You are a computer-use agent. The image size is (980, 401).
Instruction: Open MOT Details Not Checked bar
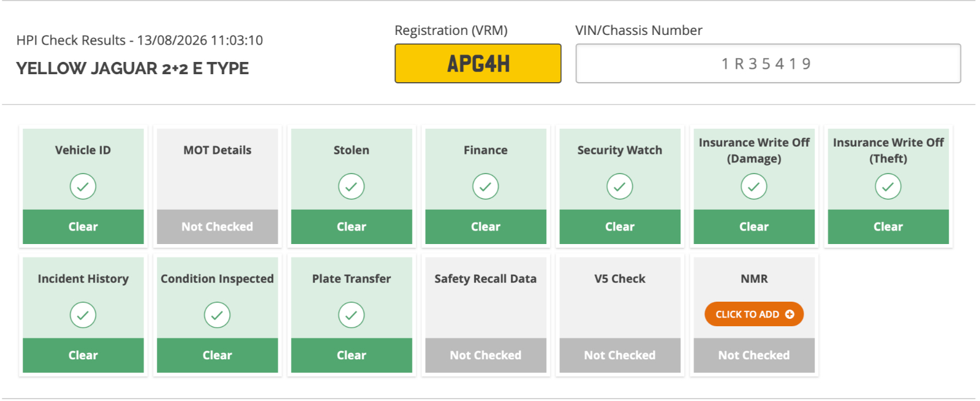tap(217, 227)
